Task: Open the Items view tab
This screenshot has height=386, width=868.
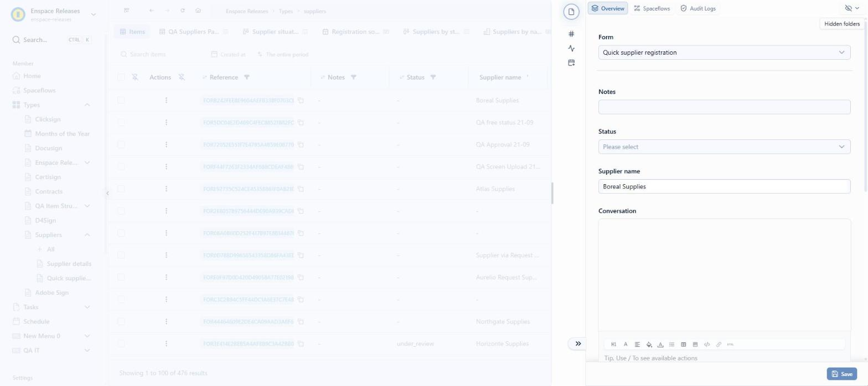Action: click(132, 32)
